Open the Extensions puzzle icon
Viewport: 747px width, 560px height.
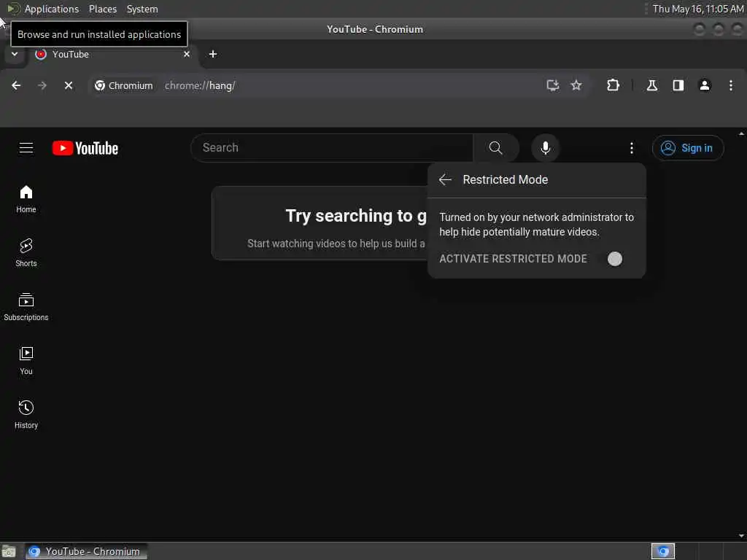pos(613,85)
